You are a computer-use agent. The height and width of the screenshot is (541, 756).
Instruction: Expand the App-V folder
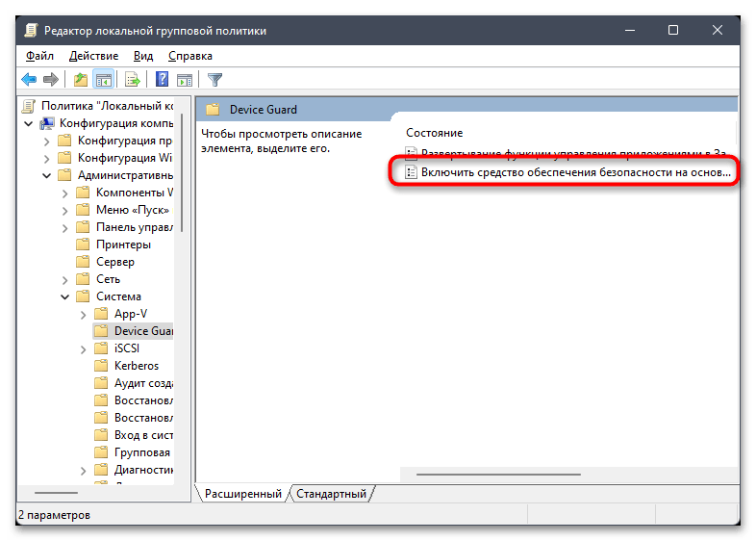(84, 314)
